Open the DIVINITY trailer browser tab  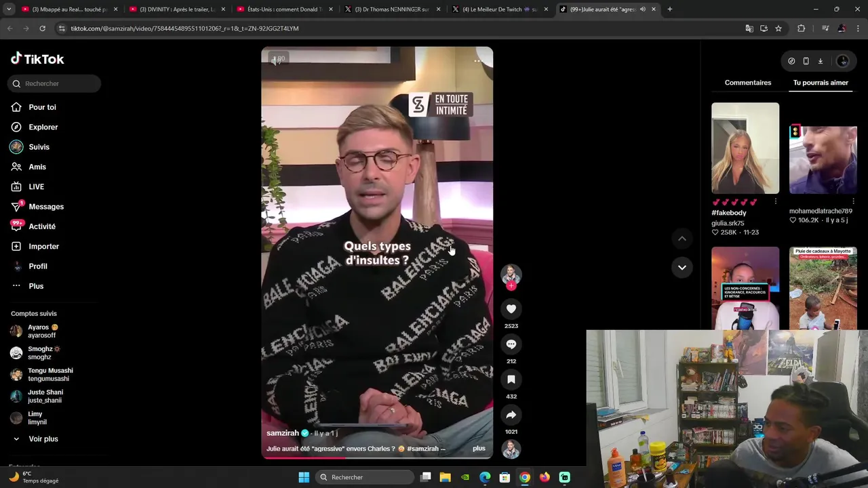[x=176, y=9]
